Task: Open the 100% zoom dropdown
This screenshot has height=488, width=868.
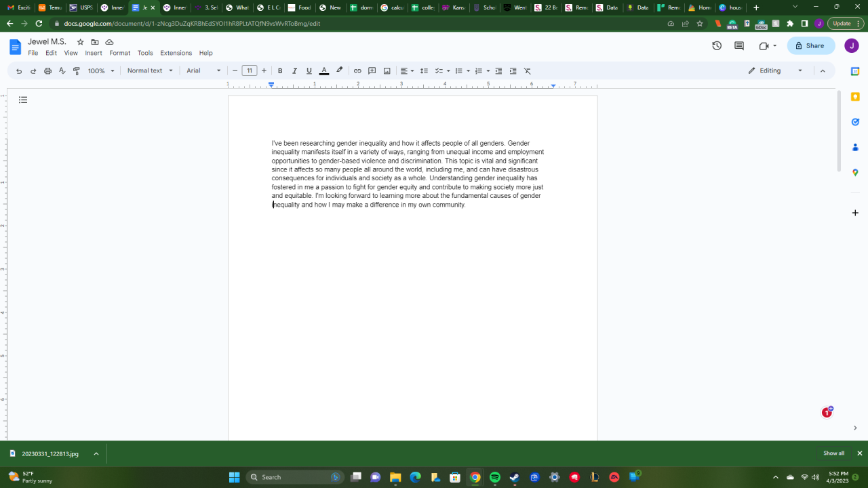Action: 101,70
